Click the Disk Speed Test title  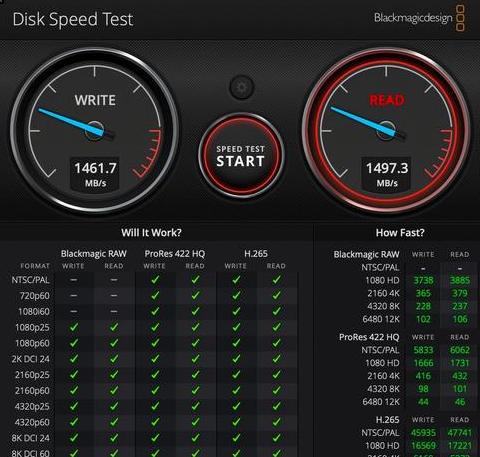(73, 19)
